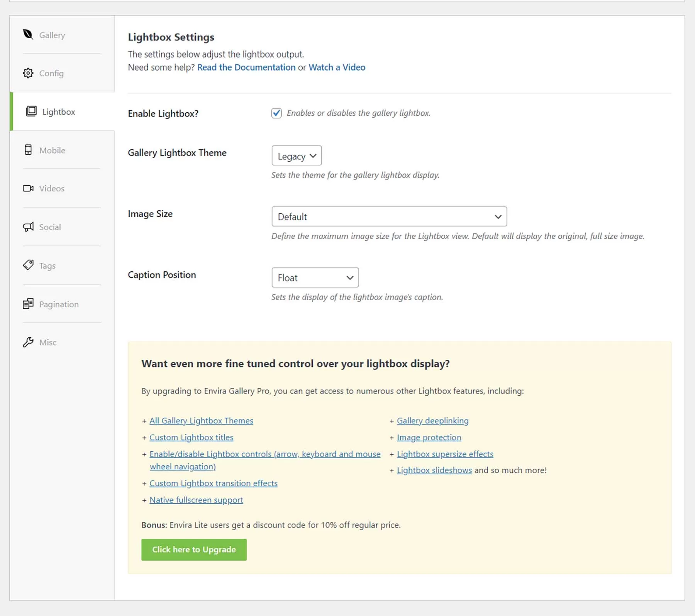Visit the Native fullscreen support link
Image resolution: width=695 pixels, height=616 pixels.
pyautogui.click(x=196, y=500)
